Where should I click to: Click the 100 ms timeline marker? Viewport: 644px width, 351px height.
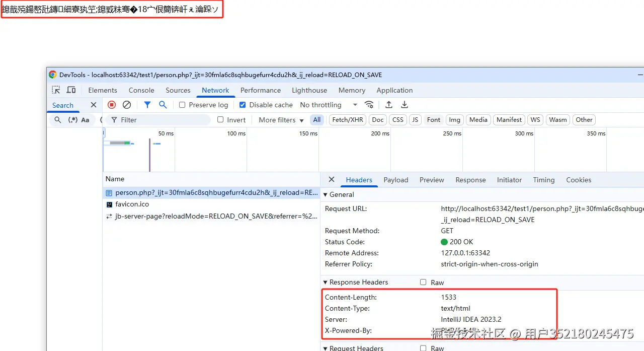(x=236, y=133)
